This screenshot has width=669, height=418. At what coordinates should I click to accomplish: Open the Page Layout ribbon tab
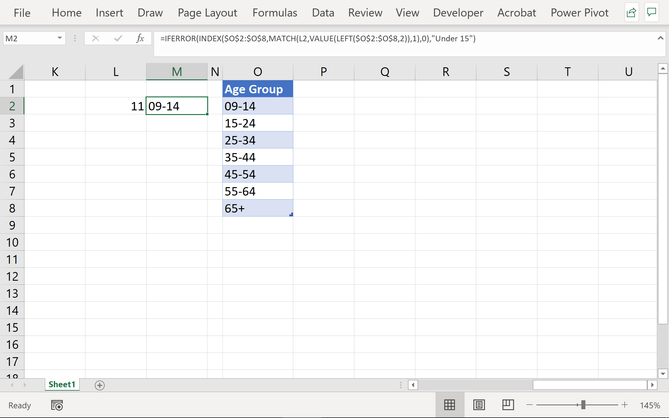coord(207,13)
